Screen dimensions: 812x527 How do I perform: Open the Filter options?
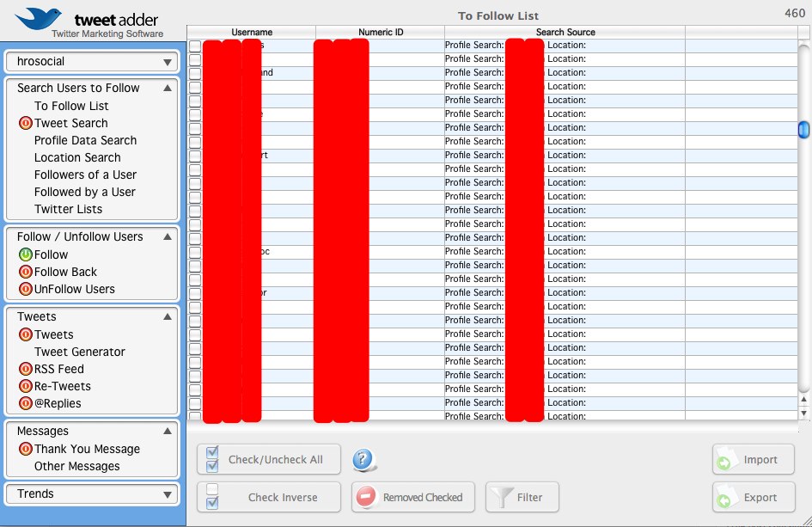click(522, 497)
